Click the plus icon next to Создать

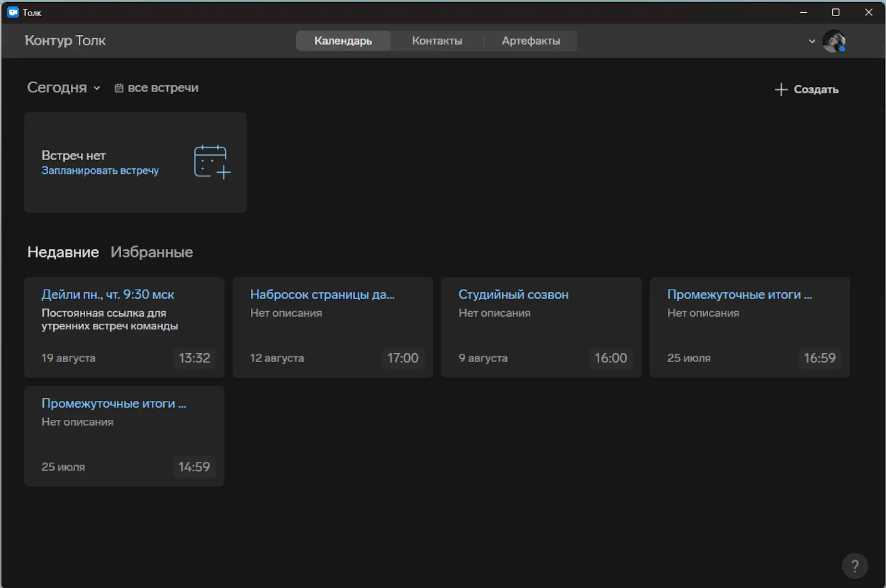[781, 90]
